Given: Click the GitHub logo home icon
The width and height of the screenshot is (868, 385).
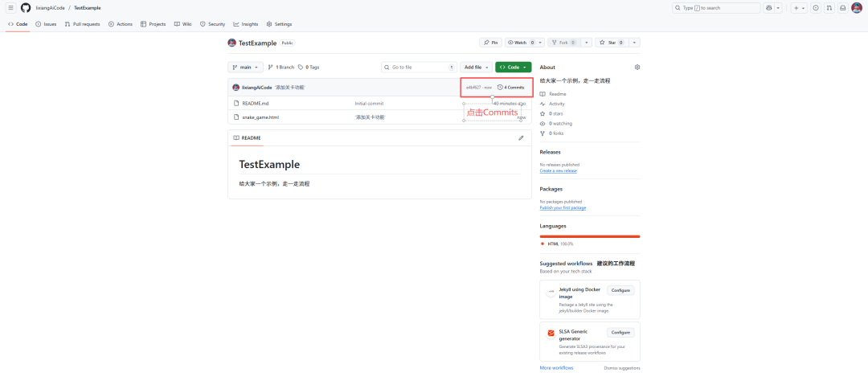Looking at the screenshot, I should 26,8.
